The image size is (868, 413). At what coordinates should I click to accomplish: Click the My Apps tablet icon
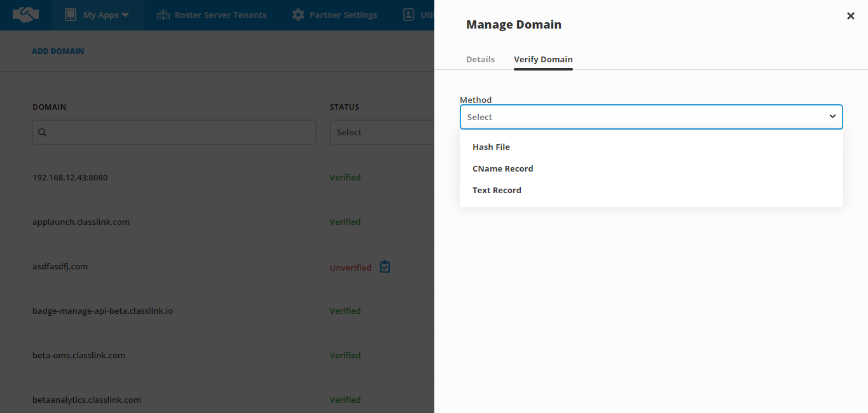[71, 15]
